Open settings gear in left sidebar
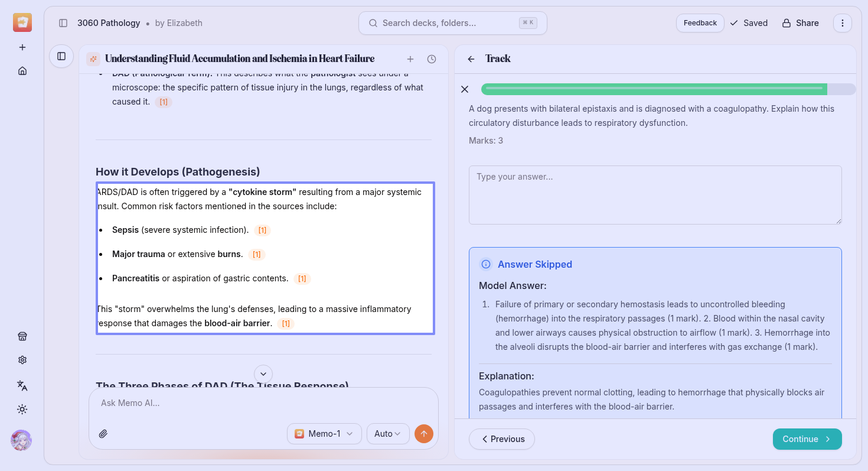The width and height of the screenshot is (868, 471). coord(22,360)
